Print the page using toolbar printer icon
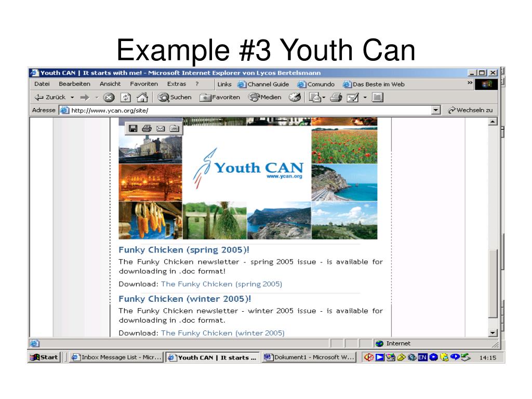This screenshot has width=532, height=399. pos(336,98)
